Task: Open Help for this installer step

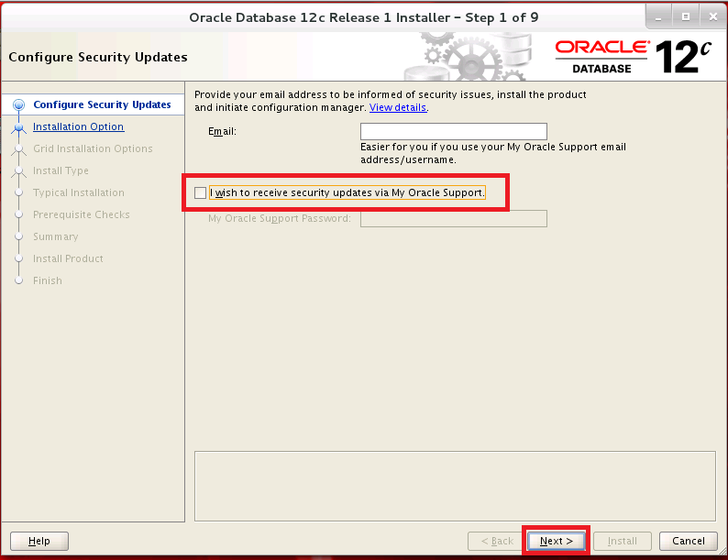Action: point(39,541)
